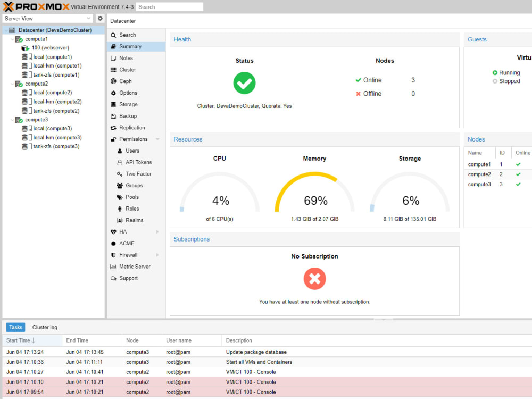Open the Start all VMs and Containers task
This screenshot has width=532, height=399.
[x=267, y=362]
